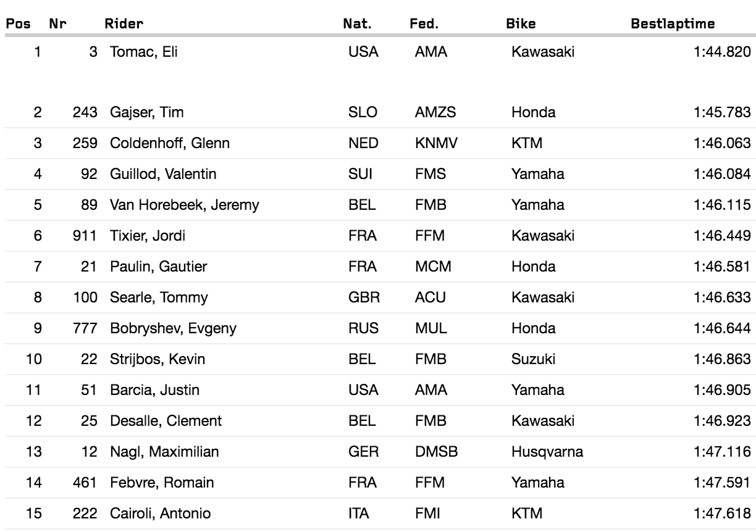Select Febvre, Romain rider name
The image size is (756, 532).
point(158,483)
